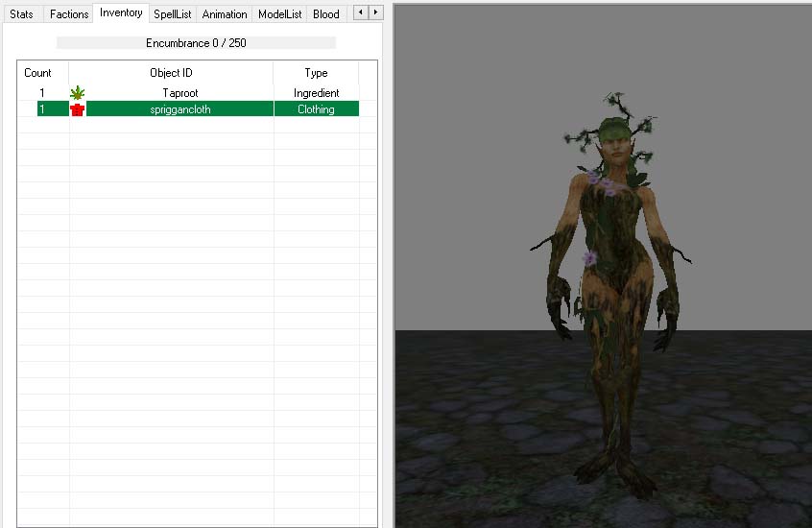Sort by the Count column header
This screenshot has height=528, width=812.
pyautogui.click(x=38, y=73)
